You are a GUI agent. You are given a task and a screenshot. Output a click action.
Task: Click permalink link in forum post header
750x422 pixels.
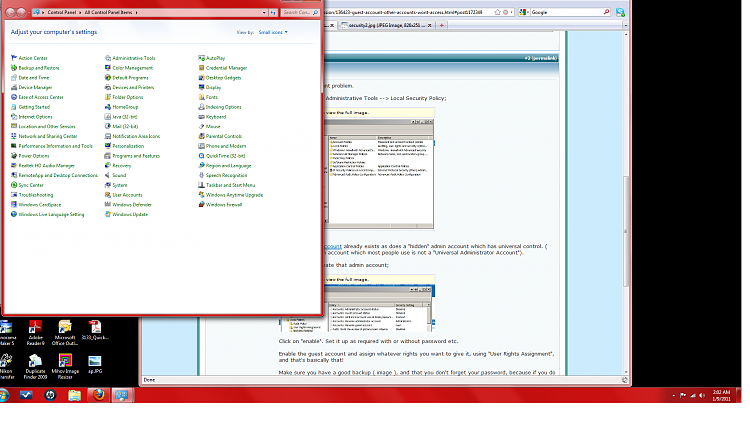(540, 58)
